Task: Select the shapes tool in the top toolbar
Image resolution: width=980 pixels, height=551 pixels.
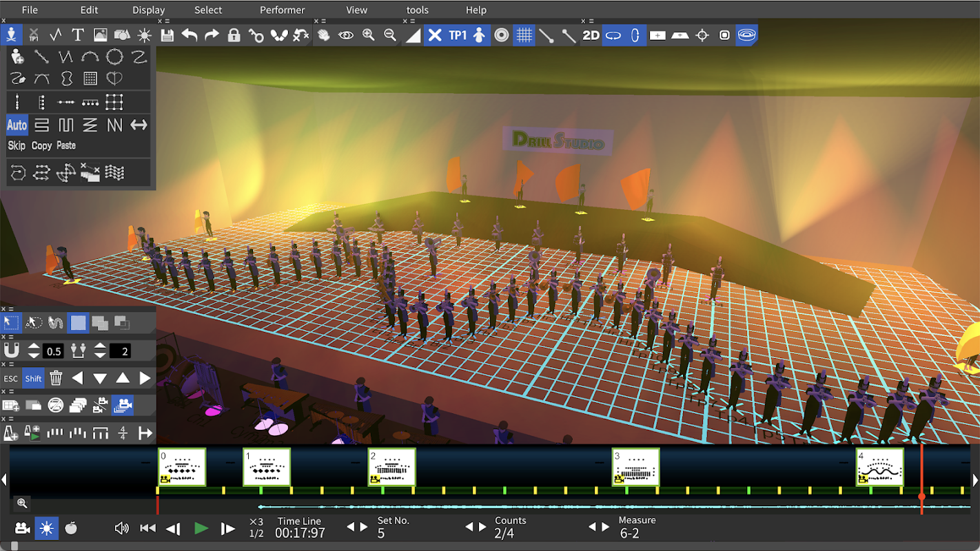Action: 122,35
